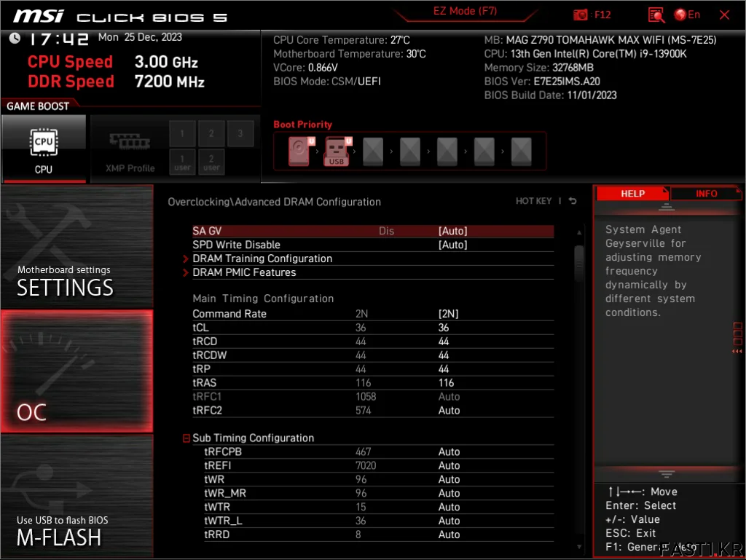
Task: Click the Overclocking\Advanced DRAM Configuration breadcrumb
Action: click(x=274, y=202)
